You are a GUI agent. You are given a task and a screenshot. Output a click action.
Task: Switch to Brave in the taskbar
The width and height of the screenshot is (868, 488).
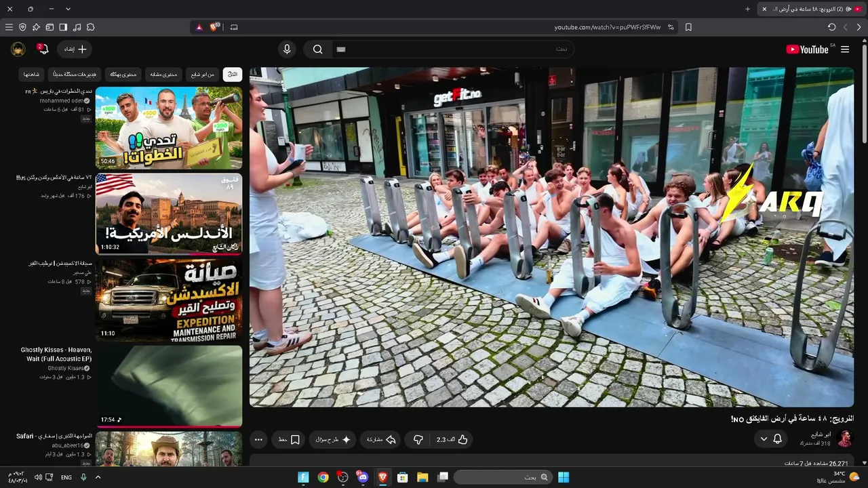(382, 477)
